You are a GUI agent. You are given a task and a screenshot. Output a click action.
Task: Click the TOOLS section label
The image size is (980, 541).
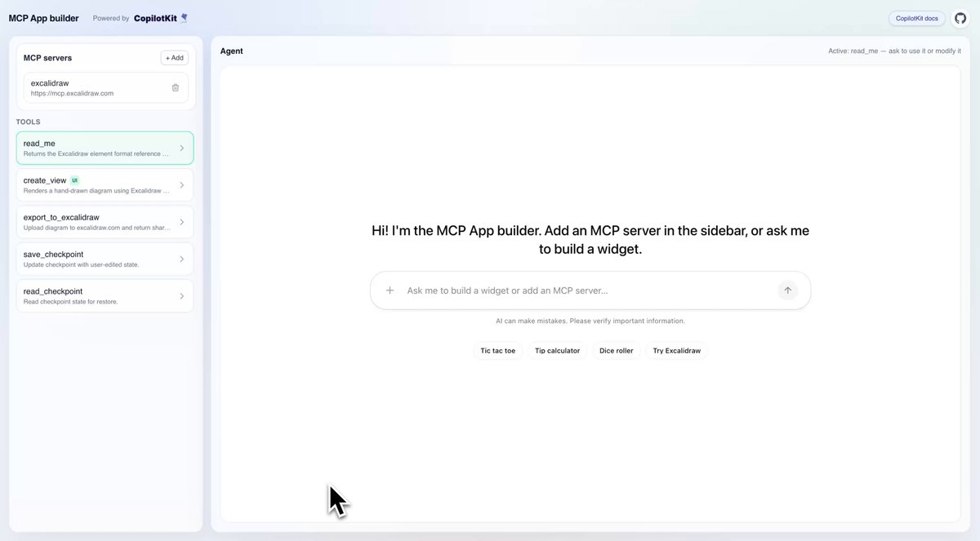(28, 122)
